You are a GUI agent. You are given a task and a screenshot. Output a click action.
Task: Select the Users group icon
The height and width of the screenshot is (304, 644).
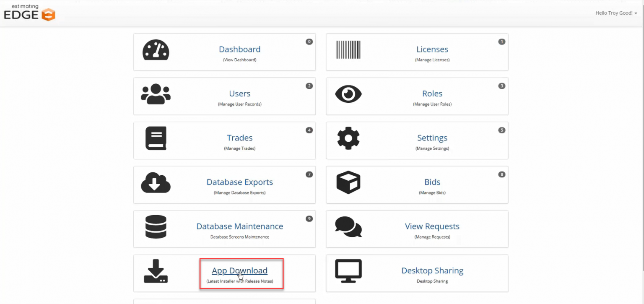pos(156,94)
